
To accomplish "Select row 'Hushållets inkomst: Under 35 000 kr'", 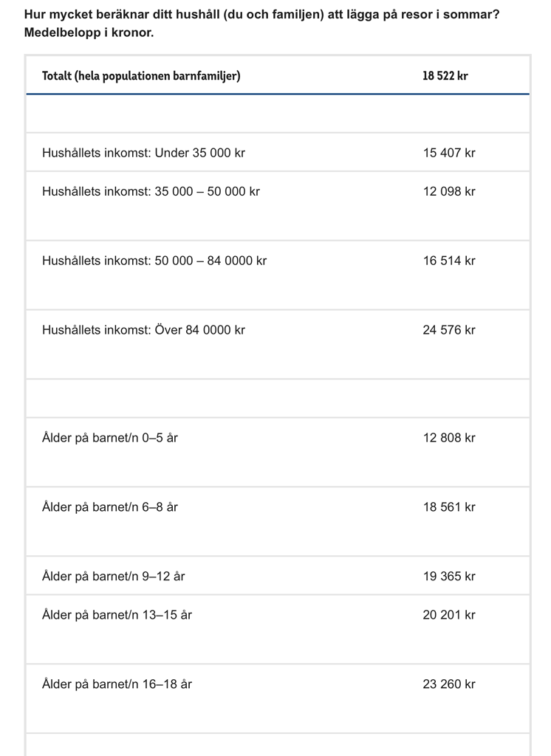I will [x=143, y=154].
